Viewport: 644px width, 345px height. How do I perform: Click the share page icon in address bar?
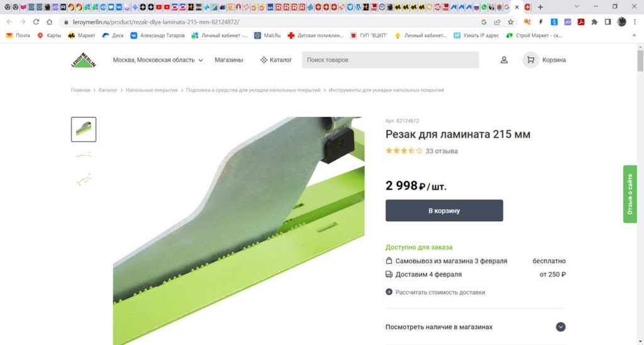(x=497, y=22)
